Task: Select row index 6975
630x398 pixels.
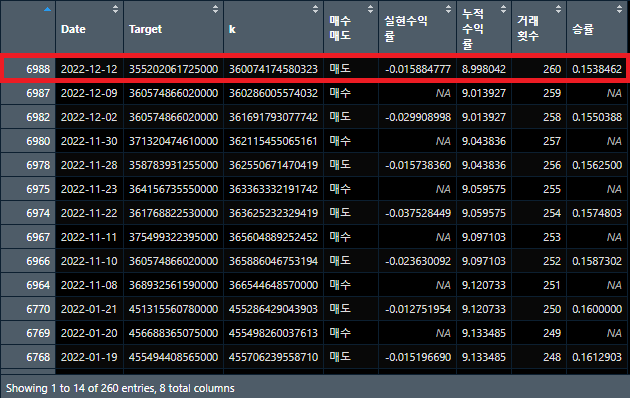Action: (x=38, y=189)
